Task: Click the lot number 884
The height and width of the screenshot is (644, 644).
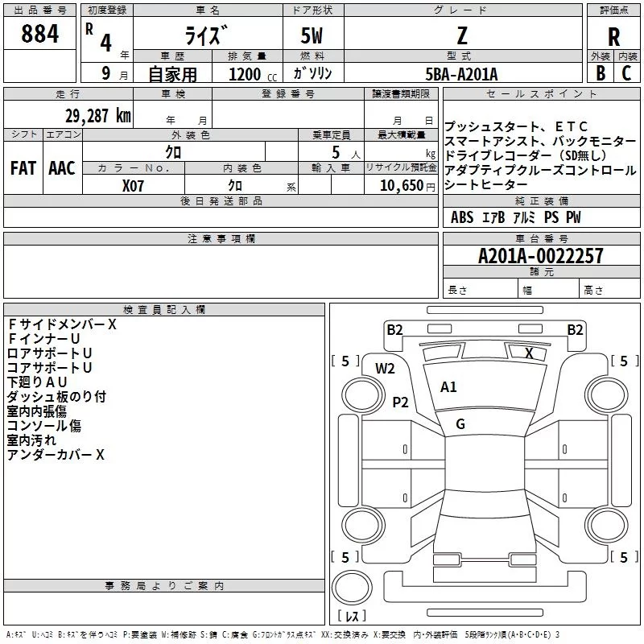Action: [40, 34]
